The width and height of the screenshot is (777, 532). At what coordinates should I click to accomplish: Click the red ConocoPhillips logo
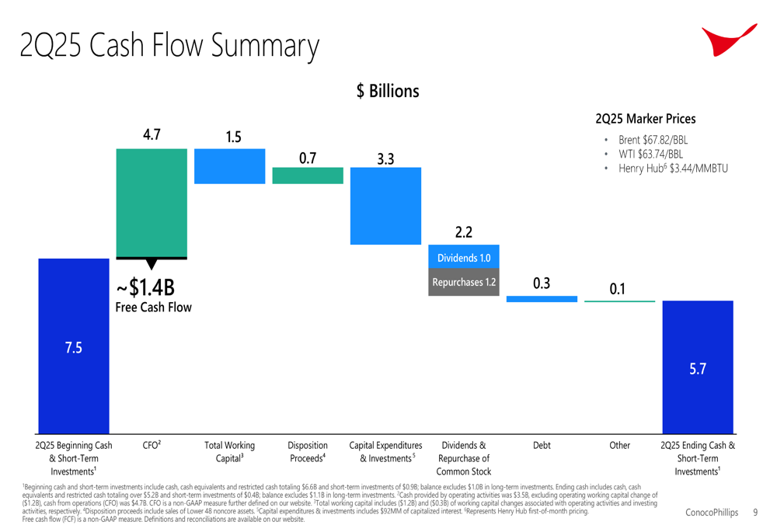coord(729,40)
